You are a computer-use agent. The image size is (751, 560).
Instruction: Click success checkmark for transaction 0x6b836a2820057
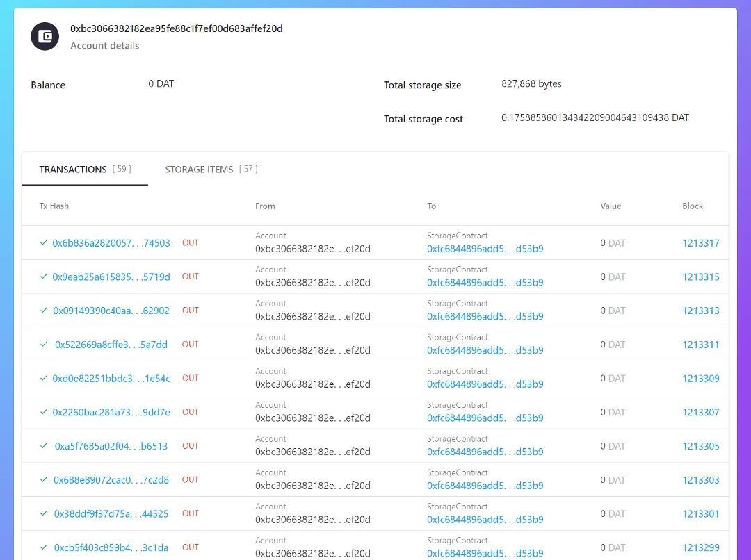(x=44, y=242)
